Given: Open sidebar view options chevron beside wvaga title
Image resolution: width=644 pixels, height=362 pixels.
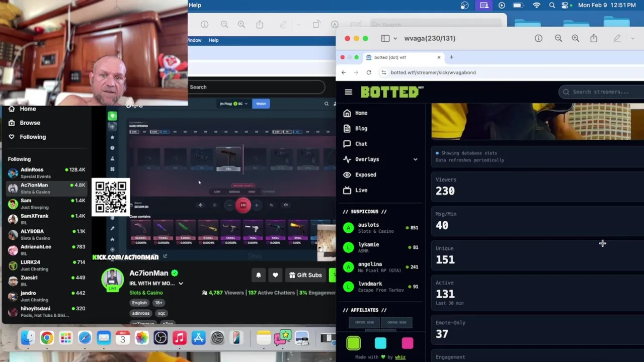Looking at the screenshot, I should [395, 38].
